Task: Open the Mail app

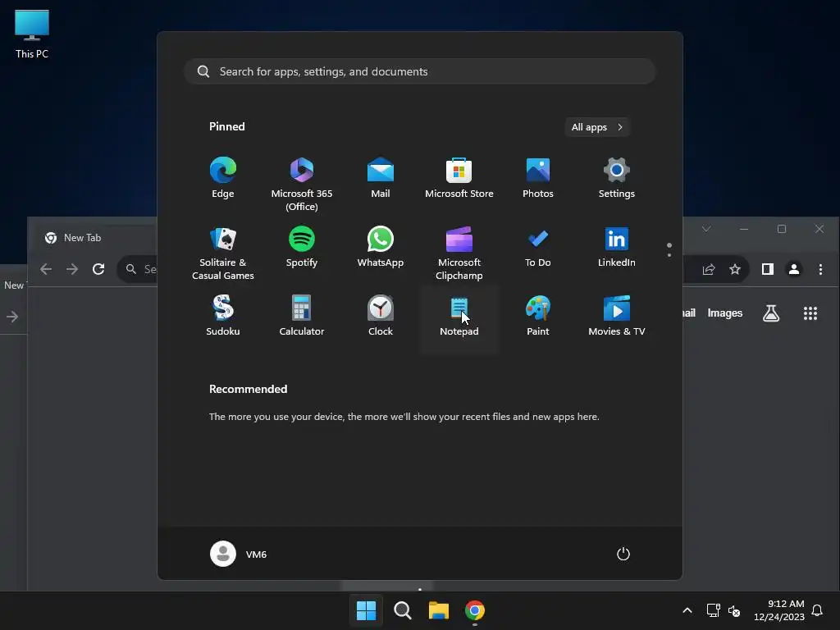Action: tap(381, 178)
